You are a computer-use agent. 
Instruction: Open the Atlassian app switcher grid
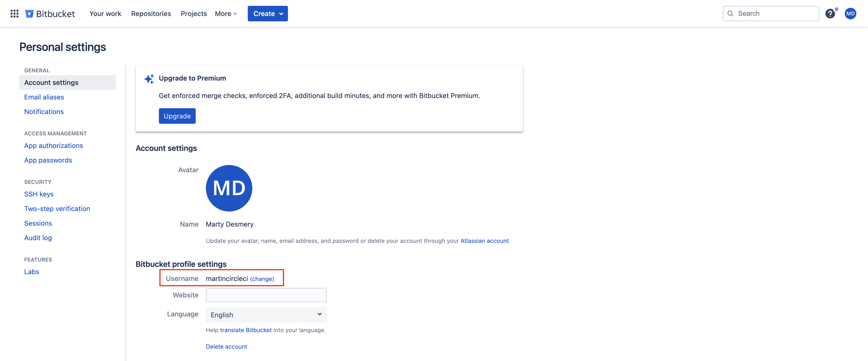coord(14,14)
